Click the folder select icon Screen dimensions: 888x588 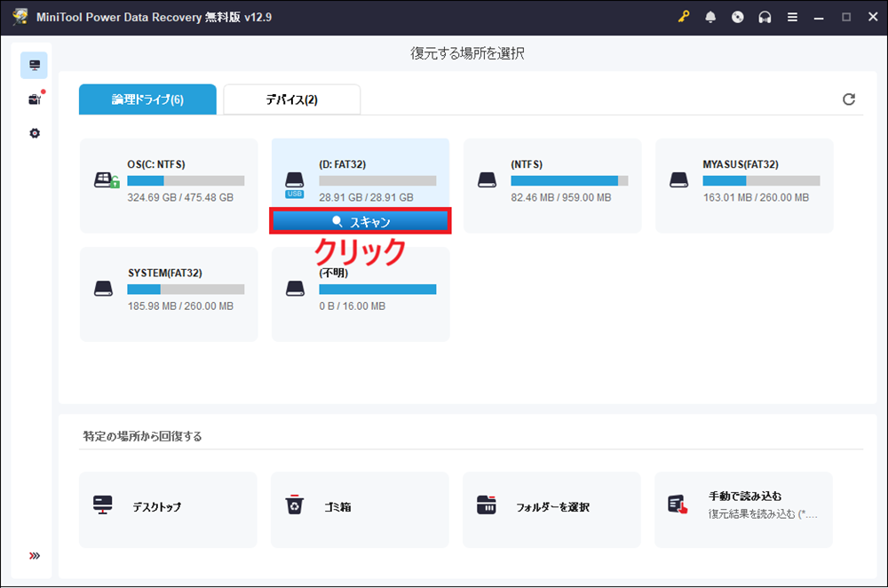487,505
